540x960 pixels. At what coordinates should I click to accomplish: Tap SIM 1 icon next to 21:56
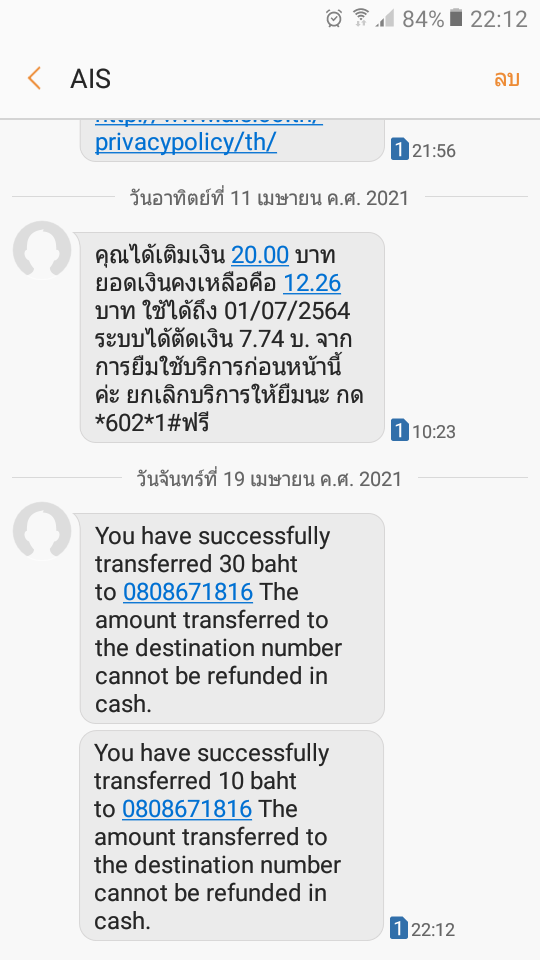click(x=399, y=150)
